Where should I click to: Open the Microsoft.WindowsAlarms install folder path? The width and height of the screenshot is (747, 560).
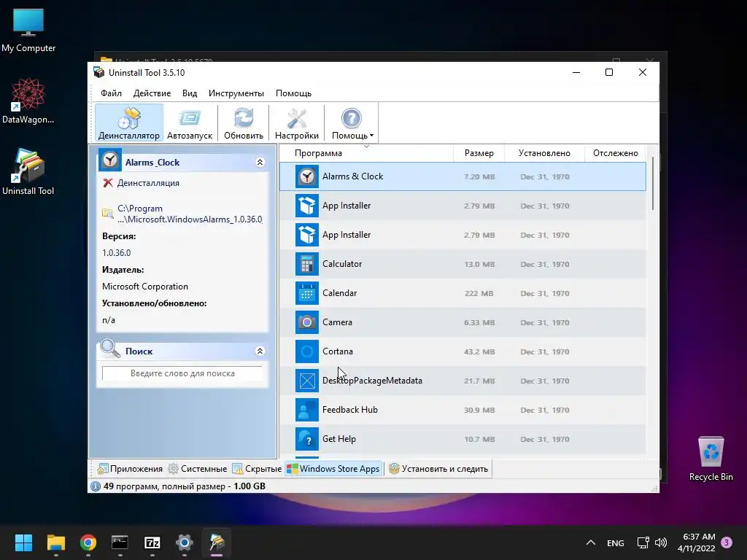pyautogui.click(x=190, y=214)
